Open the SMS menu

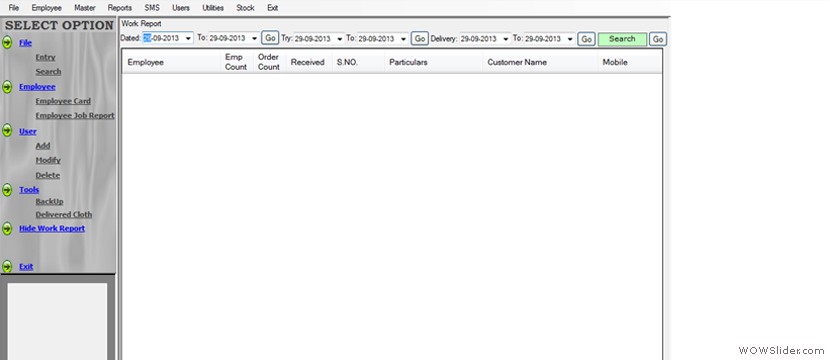coord(152,8)
